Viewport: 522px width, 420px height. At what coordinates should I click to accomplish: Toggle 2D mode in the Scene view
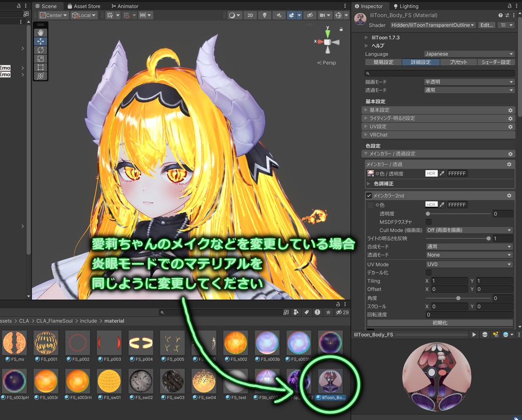250,15
